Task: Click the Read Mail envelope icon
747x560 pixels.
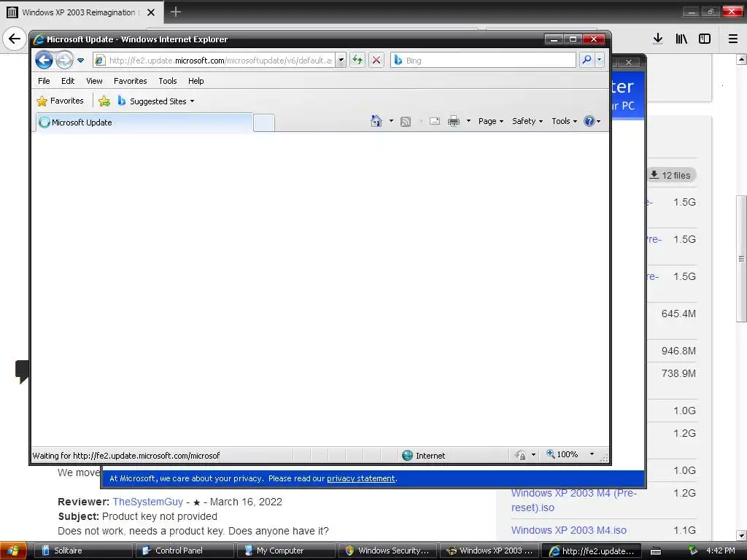Action: 435,122
